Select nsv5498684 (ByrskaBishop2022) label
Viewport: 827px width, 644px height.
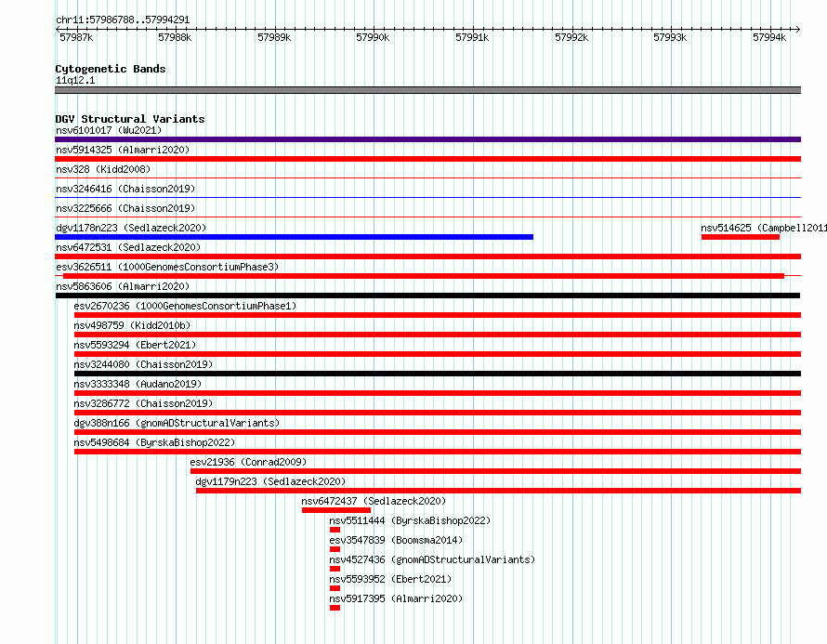[x=154, y=442]
